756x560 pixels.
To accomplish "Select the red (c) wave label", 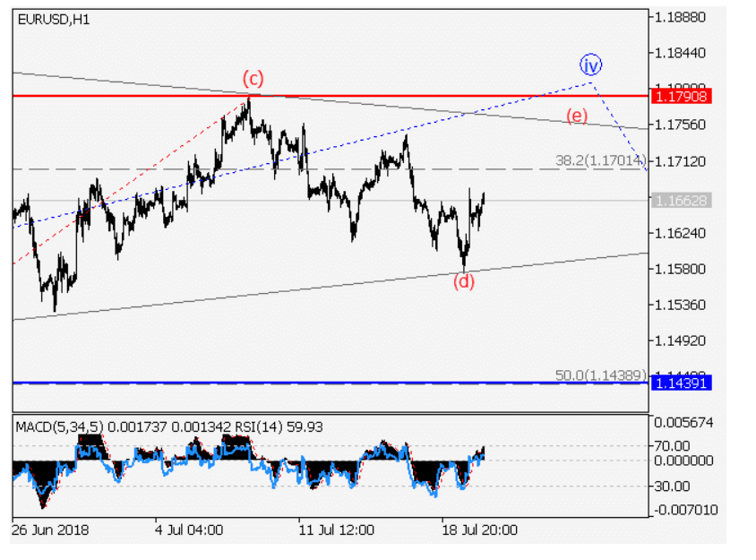I will (x=252, y=79).
